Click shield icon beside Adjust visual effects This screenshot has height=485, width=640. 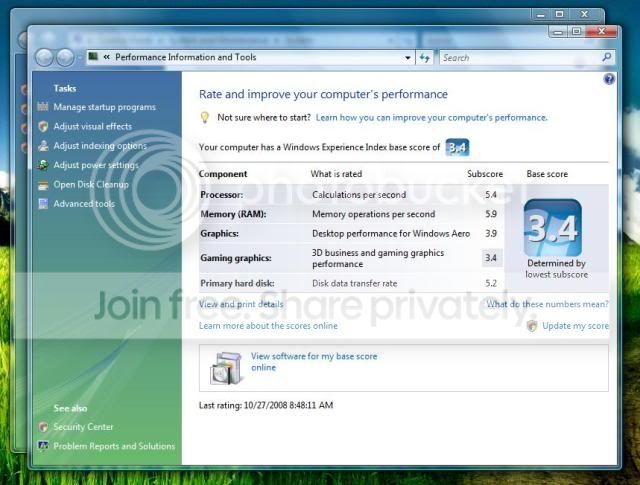pyautogui.click(x=43, y=127)
